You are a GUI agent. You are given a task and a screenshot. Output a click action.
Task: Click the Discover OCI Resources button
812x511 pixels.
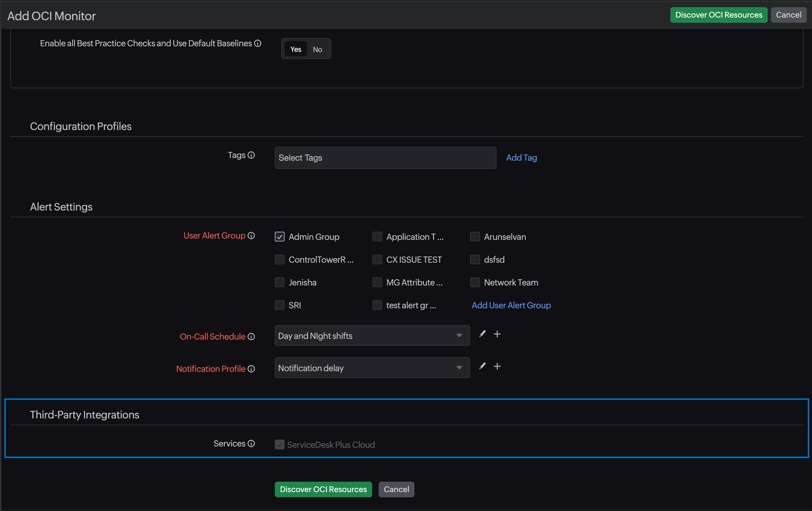tap(719, 15)
